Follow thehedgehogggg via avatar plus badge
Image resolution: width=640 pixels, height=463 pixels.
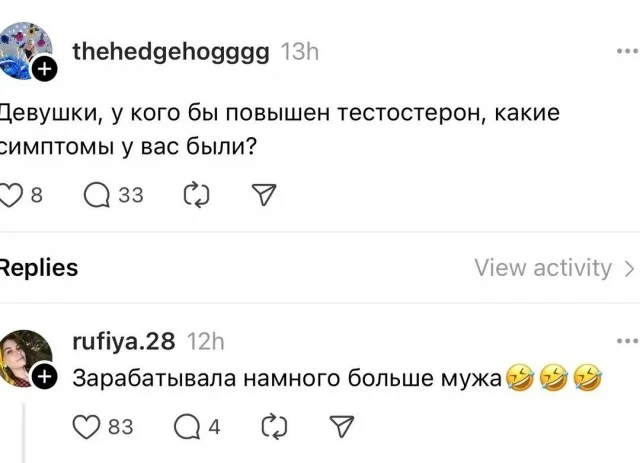[x=43, y=70]
